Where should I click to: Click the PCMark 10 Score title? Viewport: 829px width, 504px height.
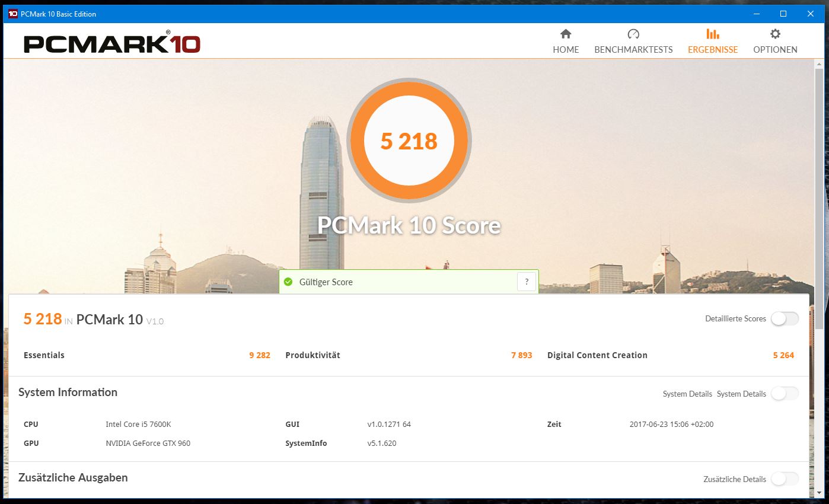point(409,225)
